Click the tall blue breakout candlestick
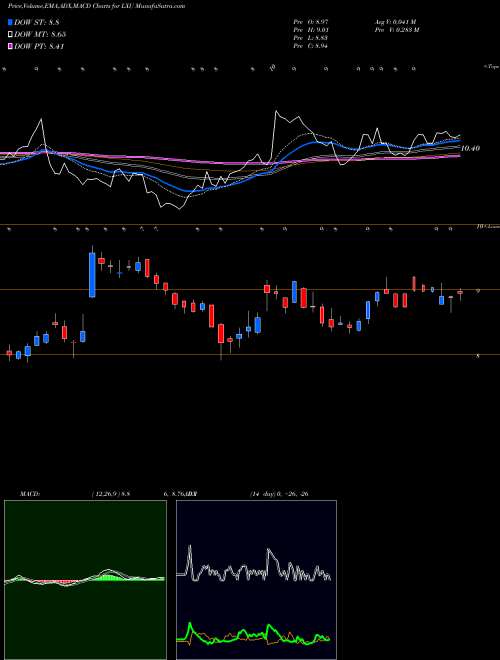 pyautogui.click(x=92, y=274)
